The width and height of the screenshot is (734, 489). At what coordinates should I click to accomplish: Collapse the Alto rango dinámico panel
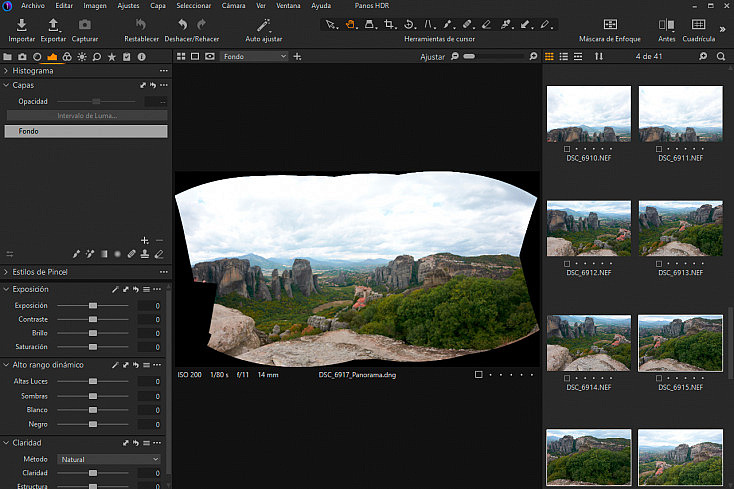(x=6, y=365)
